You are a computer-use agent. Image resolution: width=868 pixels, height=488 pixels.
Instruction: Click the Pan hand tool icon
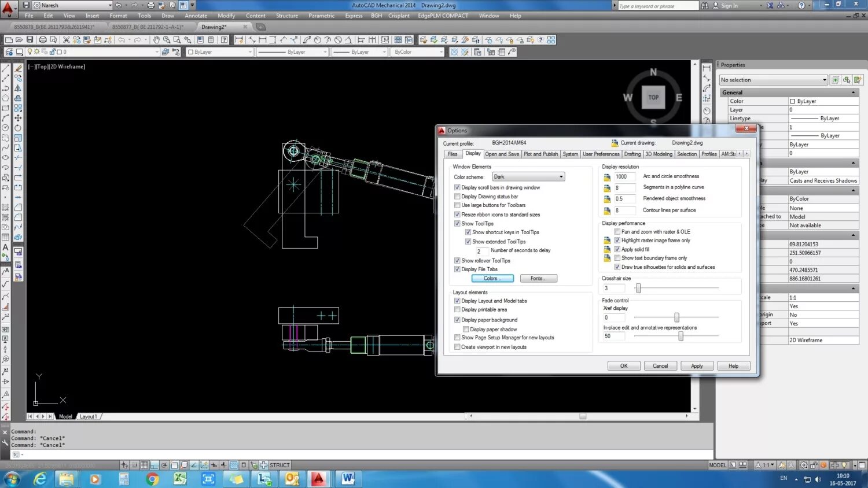click(156, 40)
